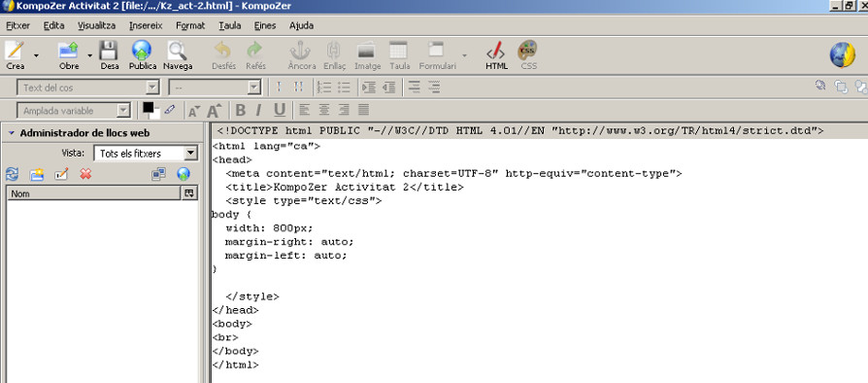Sort files by the Nom column header
Image resolution: width=868 pixels, height=383 pixels.
(x=94, y=192)
